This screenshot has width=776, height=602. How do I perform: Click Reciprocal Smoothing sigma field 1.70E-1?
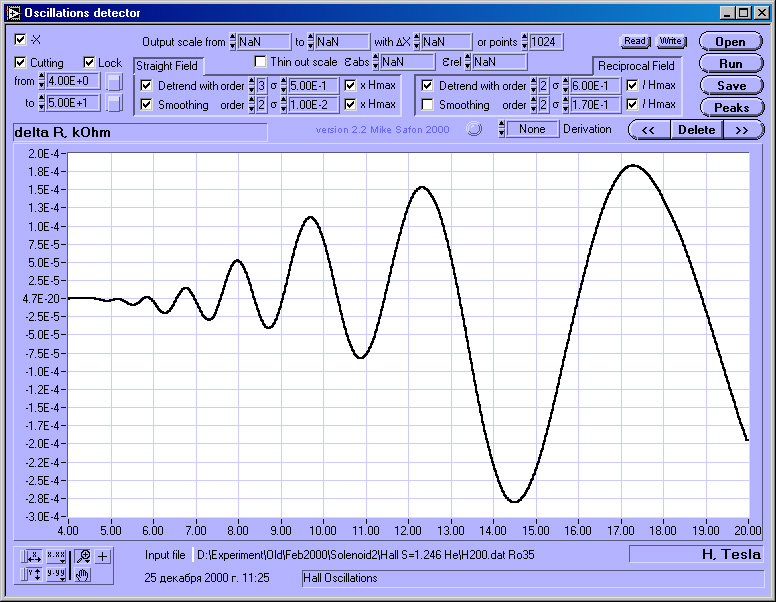pyautogui.click(x=595, y=104)
